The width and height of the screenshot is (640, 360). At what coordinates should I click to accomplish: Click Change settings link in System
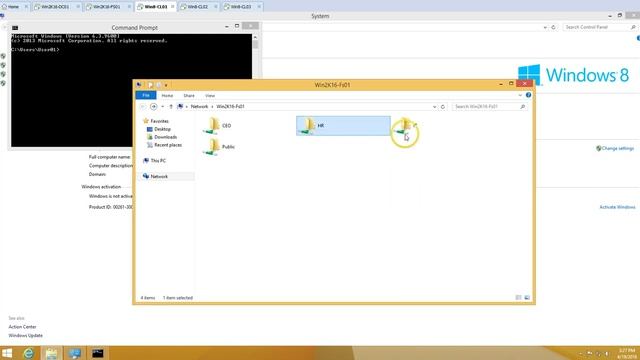click(617, 149)
